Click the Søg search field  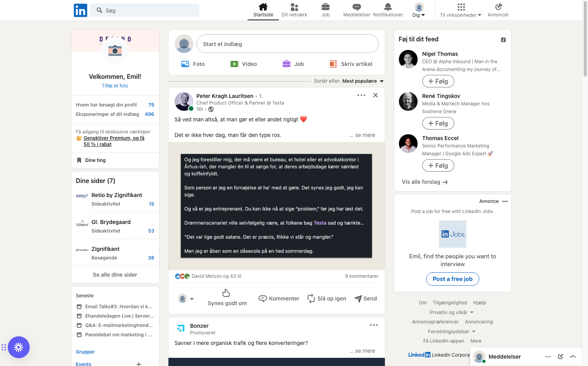click(145, 10)
